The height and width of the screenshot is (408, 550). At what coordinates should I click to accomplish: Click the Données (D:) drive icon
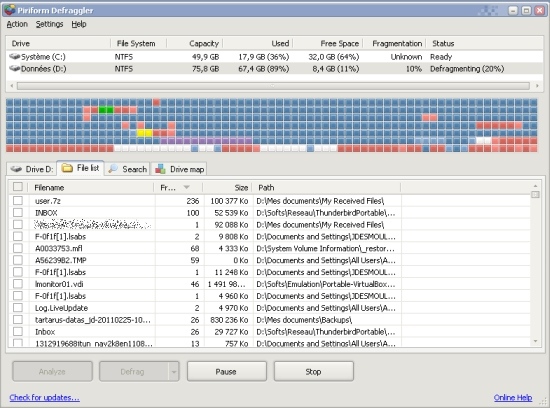pos(14,68)
